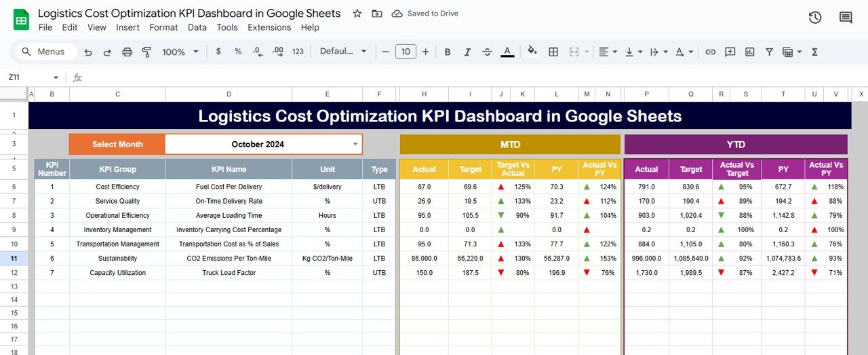Toggle bold formatting
The width and height of the screenshot is (868, 355).
[448, 52]
